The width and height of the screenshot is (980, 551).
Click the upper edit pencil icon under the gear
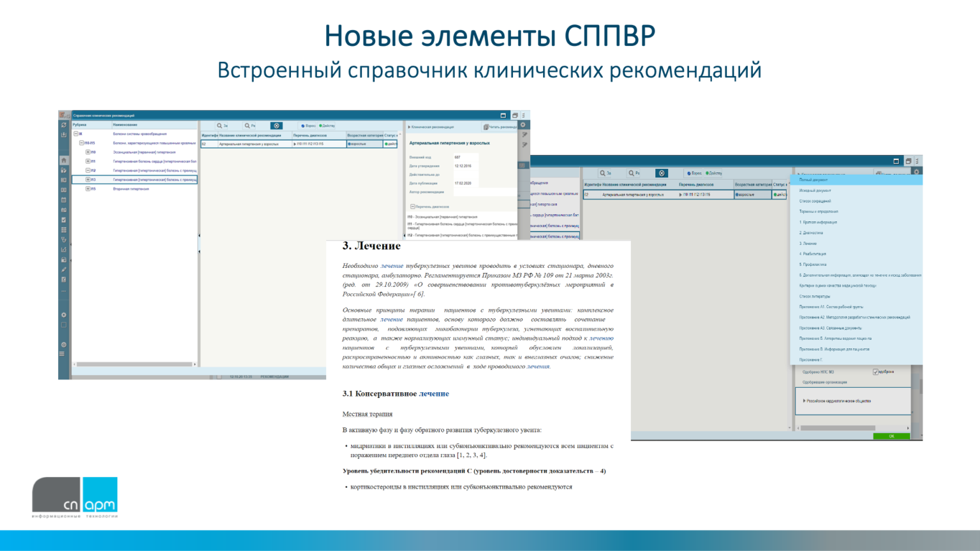click(x=524, y=135)
